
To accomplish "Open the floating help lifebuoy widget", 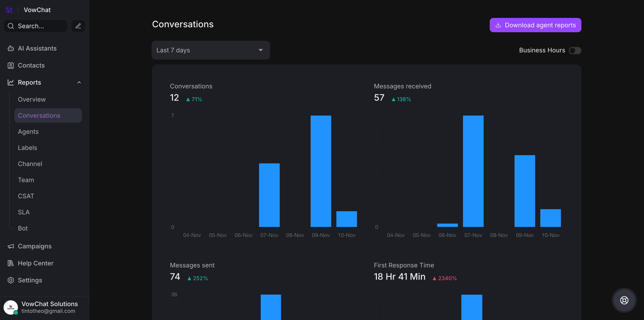I will (x=624, y=300).
